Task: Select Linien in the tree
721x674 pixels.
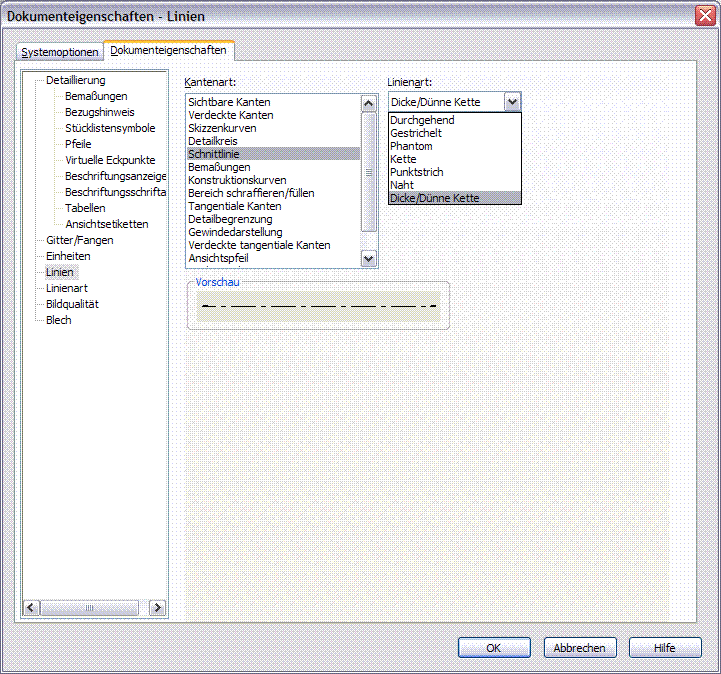Action: [60, 272]
